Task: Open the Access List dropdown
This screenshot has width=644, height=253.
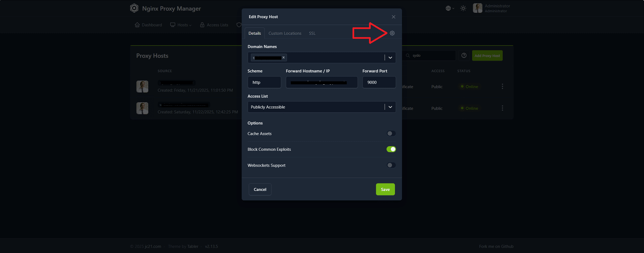Action: click(390, 107)
